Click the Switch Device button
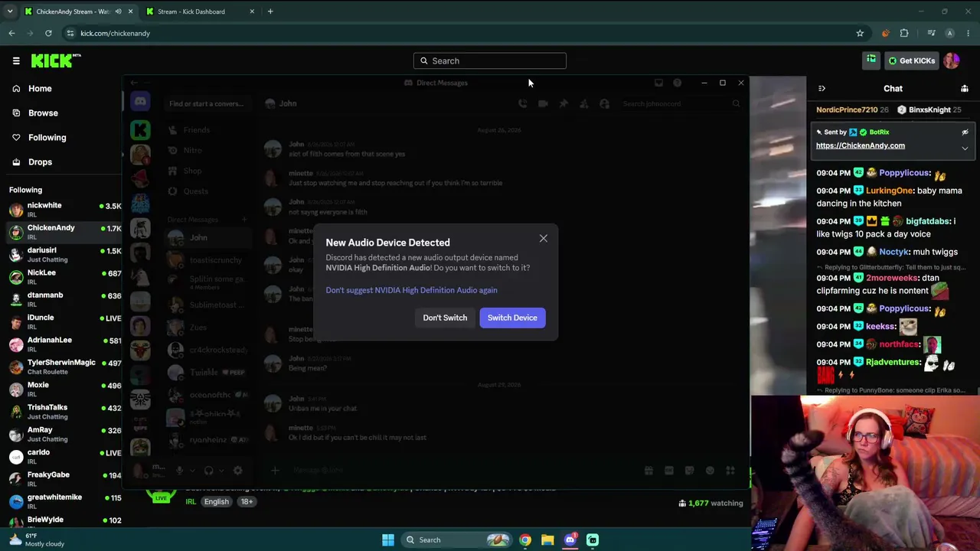Image resolution: width=980 pixels, height=551 pixels. click(512, 318)
